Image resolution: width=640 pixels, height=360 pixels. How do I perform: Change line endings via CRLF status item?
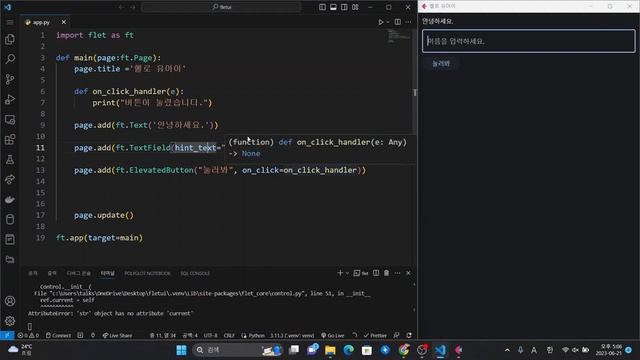[x=229, y=335]
